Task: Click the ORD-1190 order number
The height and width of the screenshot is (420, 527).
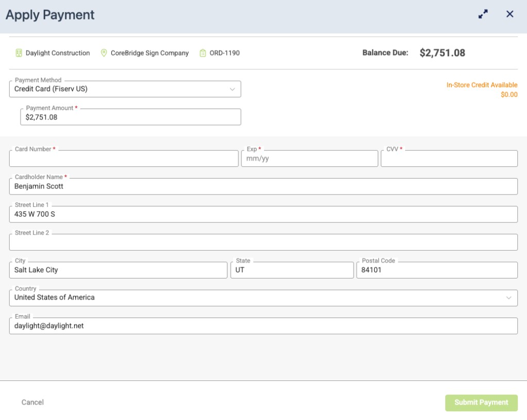Action: [224, 53]
